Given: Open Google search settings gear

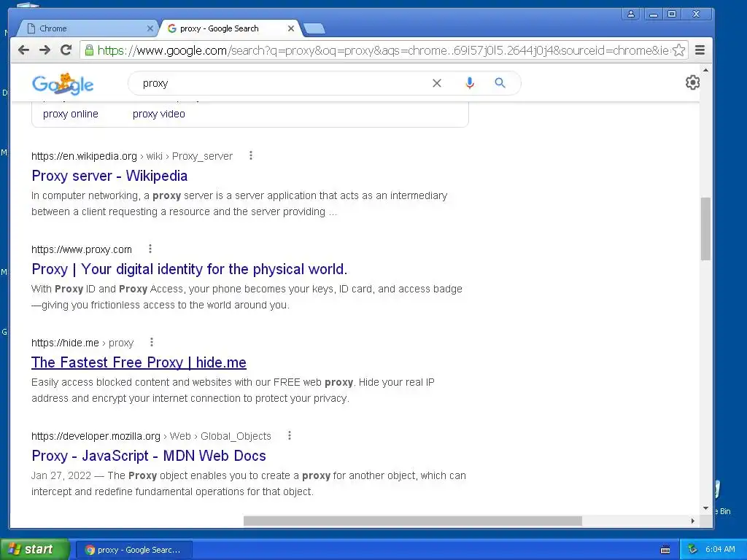Looking at the screenshot, I should coord(692,82).
